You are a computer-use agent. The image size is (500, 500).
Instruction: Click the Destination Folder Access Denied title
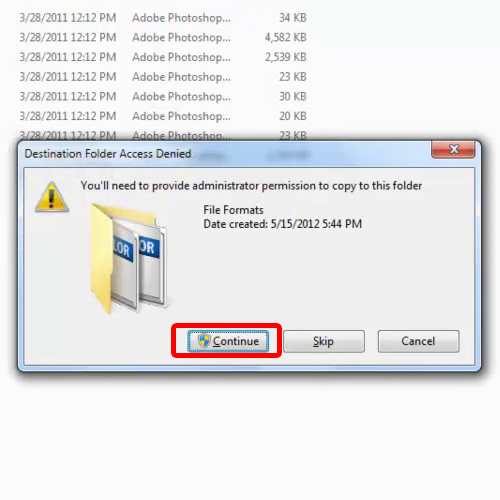pyautogui.click(x=108, y=154)
